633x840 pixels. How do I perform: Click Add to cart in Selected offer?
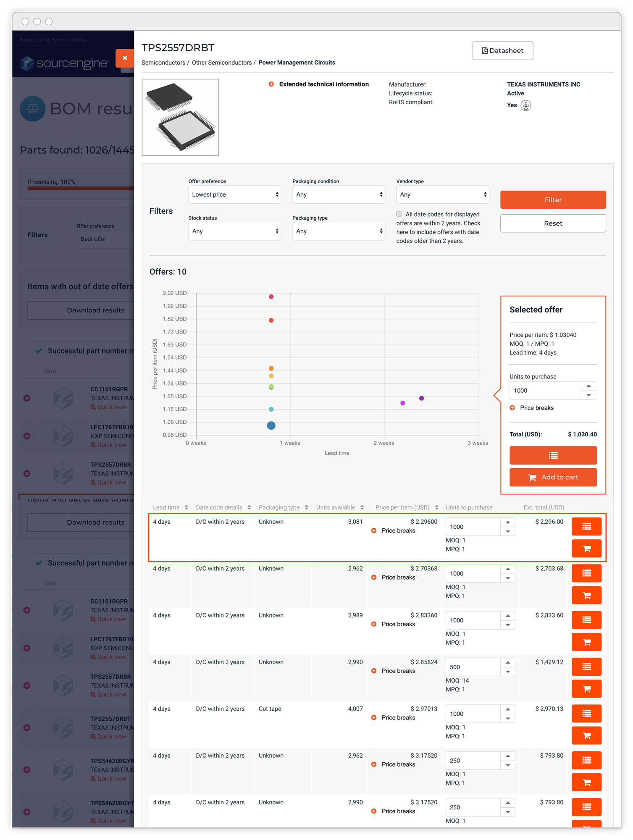(553, 477)
